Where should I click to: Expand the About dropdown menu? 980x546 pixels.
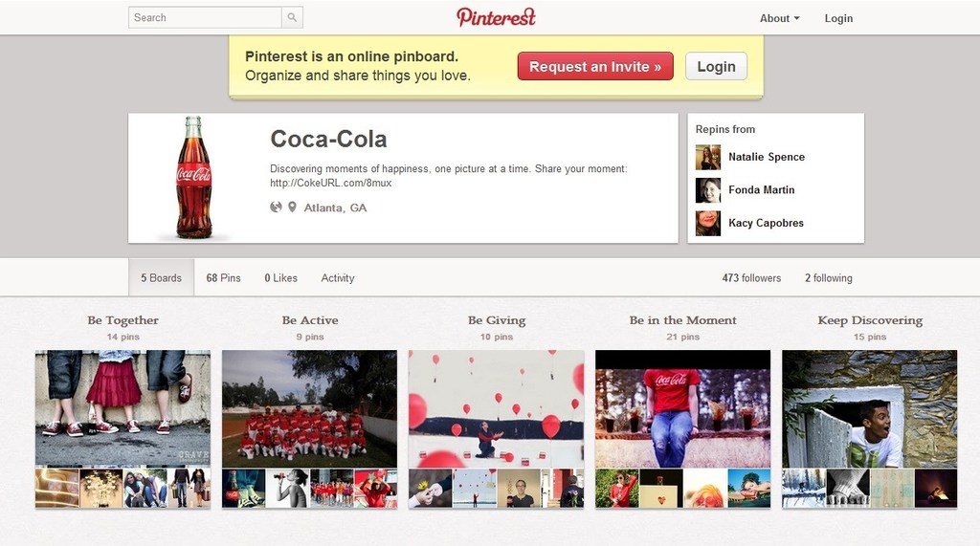click(779, 18)
